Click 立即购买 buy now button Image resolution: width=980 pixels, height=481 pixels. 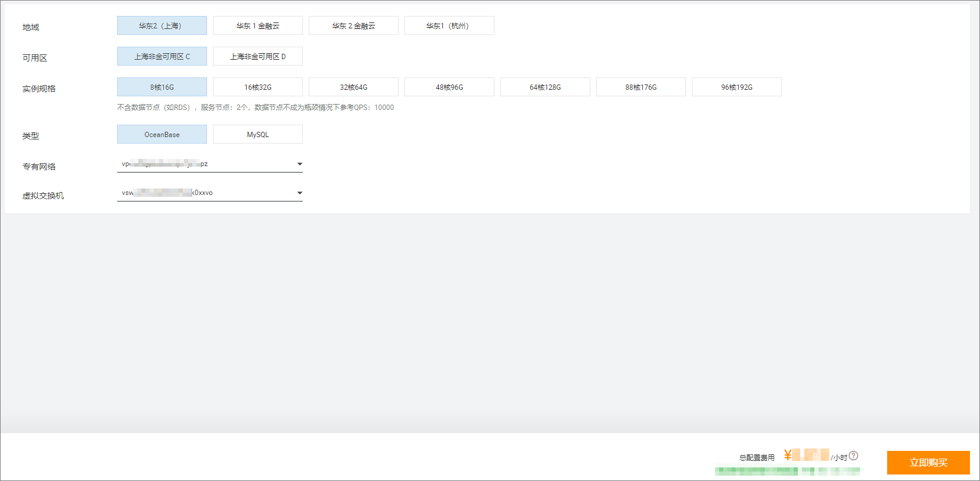coord(928,462)
